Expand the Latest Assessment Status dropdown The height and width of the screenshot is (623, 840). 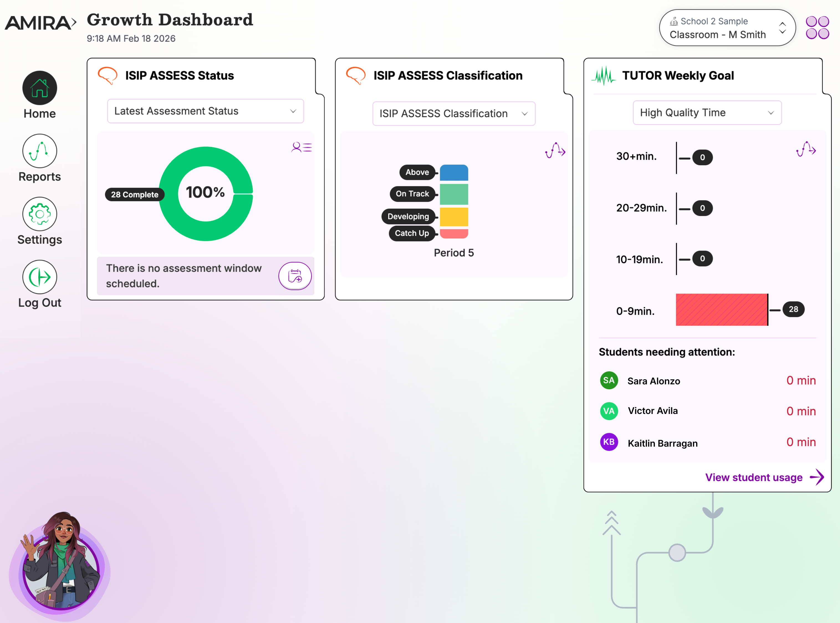[205, 111]
